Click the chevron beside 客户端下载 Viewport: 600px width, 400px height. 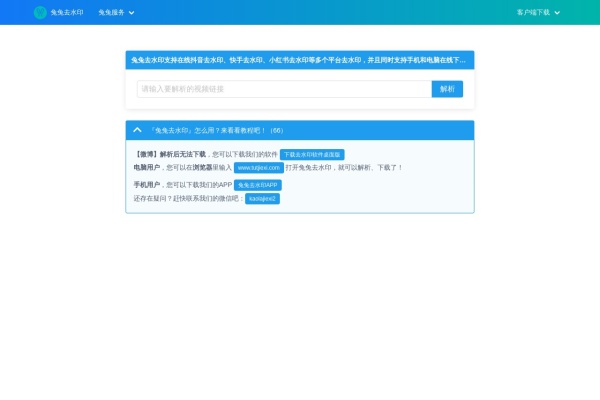[557, 13]
